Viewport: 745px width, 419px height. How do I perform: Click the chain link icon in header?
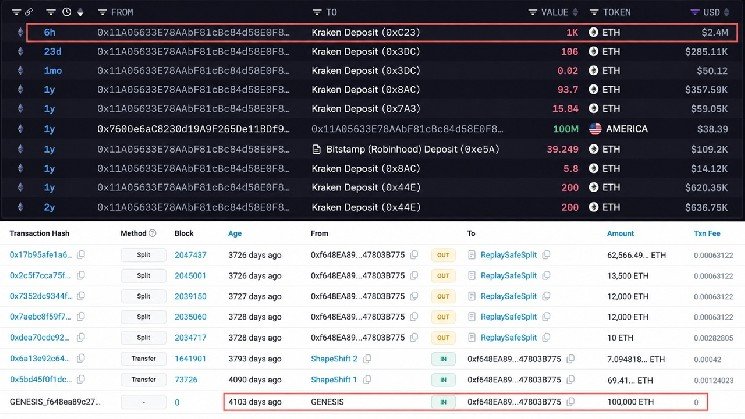click(x=29, y=12)
